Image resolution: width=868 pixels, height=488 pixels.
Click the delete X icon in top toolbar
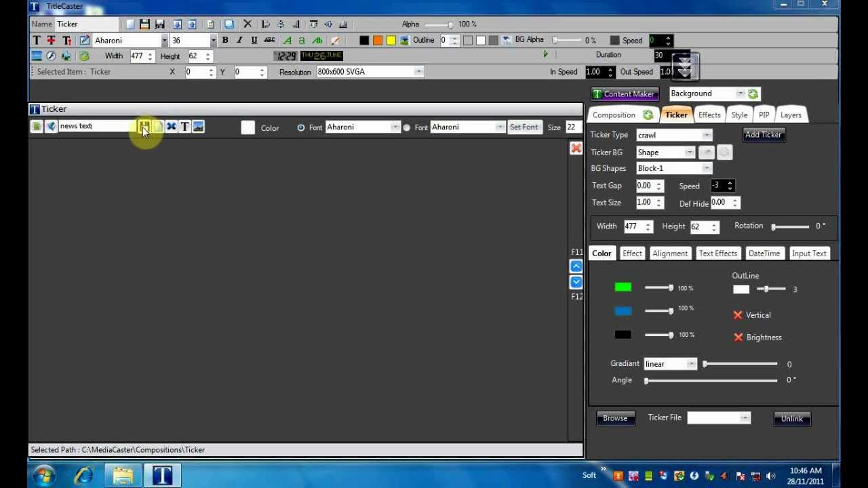coord(248,24)
